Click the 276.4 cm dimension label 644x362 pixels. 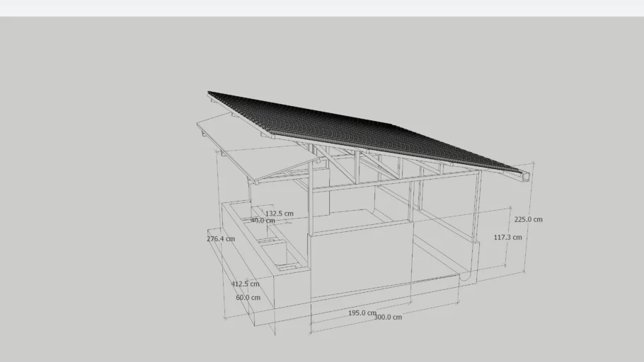[221, 239]
